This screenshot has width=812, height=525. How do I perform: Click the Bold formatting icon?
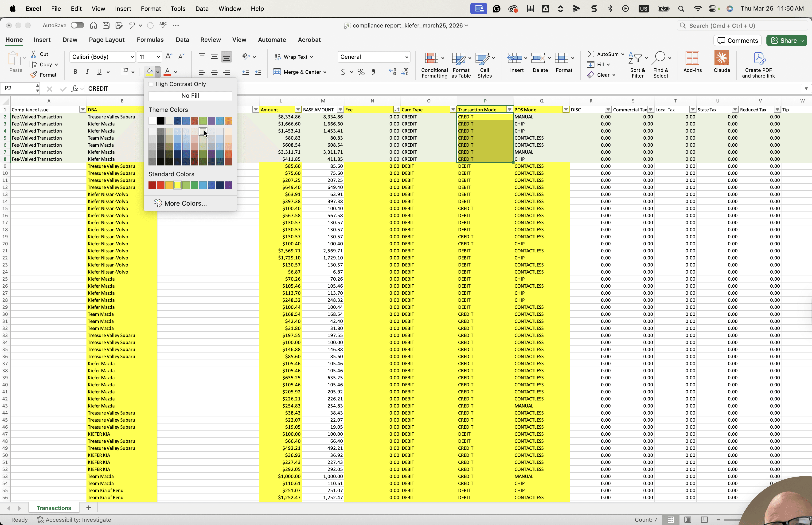[75, 72]
